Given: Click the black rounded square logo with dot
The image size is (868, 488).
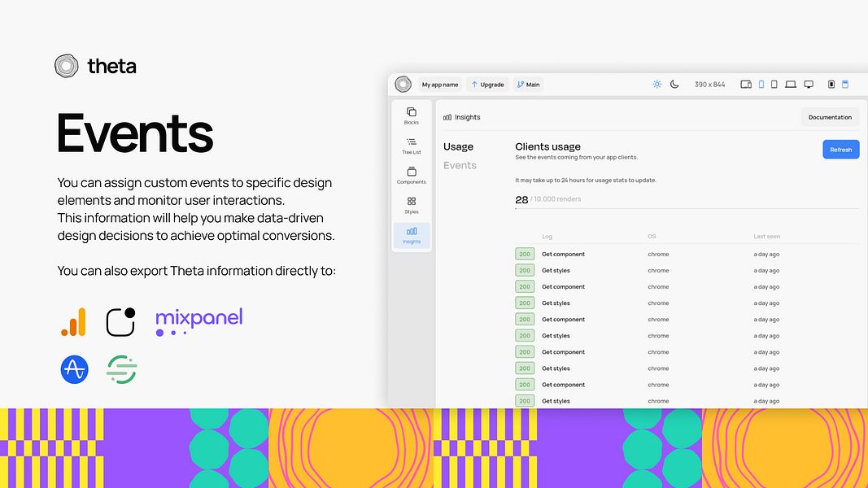Looking at the screenshot, I should [120, 322].
